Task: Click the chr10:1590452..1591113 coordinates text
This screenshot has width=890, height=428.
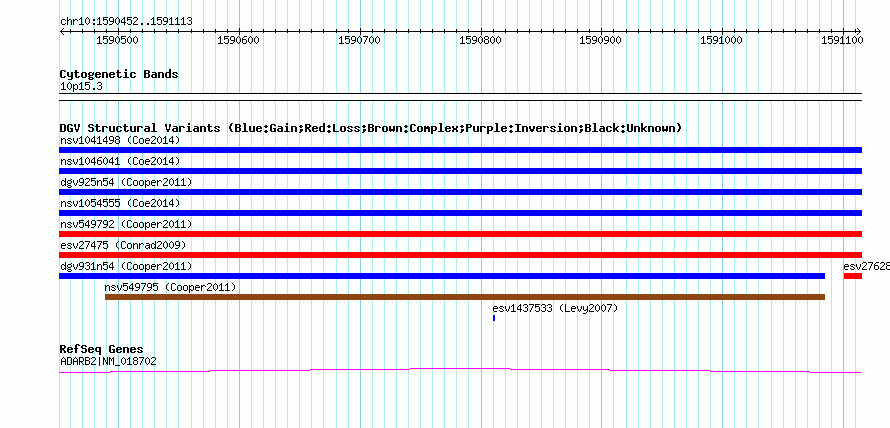Action: (x=126, y=22)
